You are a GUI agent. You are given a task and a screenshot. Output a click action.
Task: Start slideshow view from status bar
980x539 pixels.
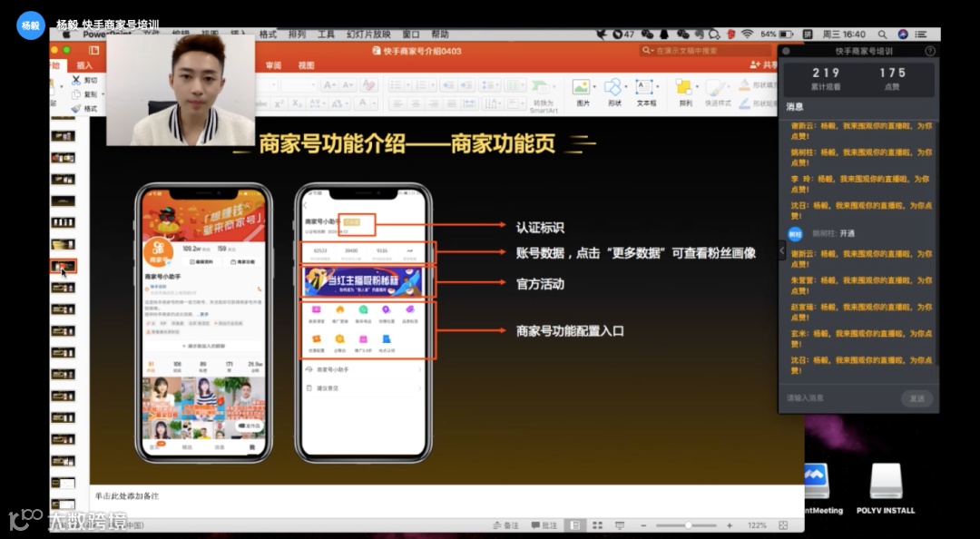[620, 525]
